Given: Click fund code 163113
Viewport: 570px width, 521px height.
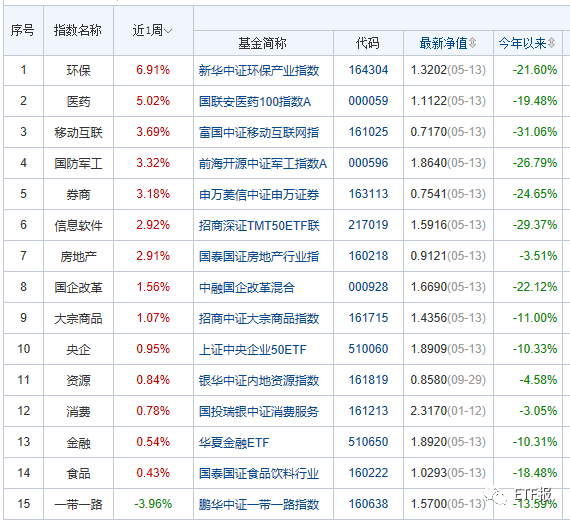Looking at the screenshot, I should click(x=368, y=194).
